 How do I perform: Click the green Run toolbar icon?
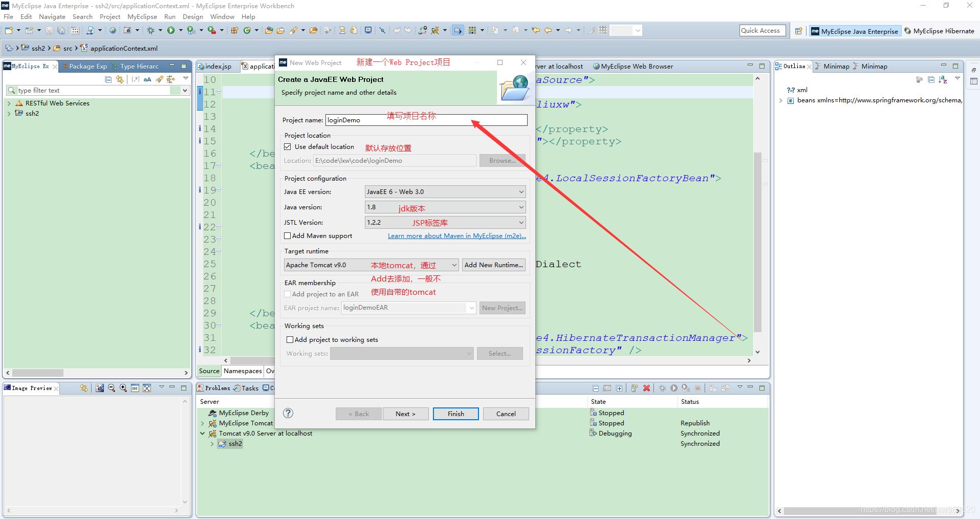click(171, 30)
